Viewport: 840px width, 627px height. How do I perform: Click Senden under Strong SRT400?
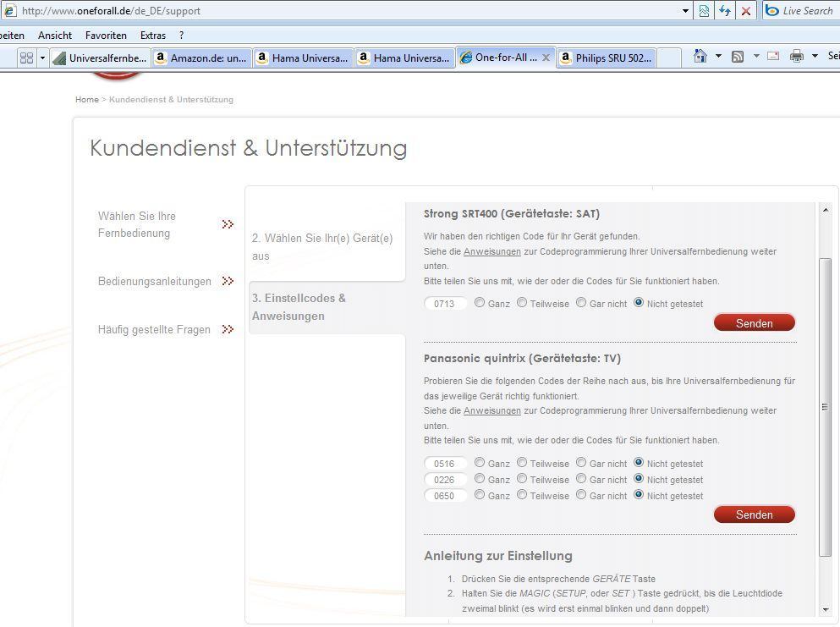tap(755, 323)
